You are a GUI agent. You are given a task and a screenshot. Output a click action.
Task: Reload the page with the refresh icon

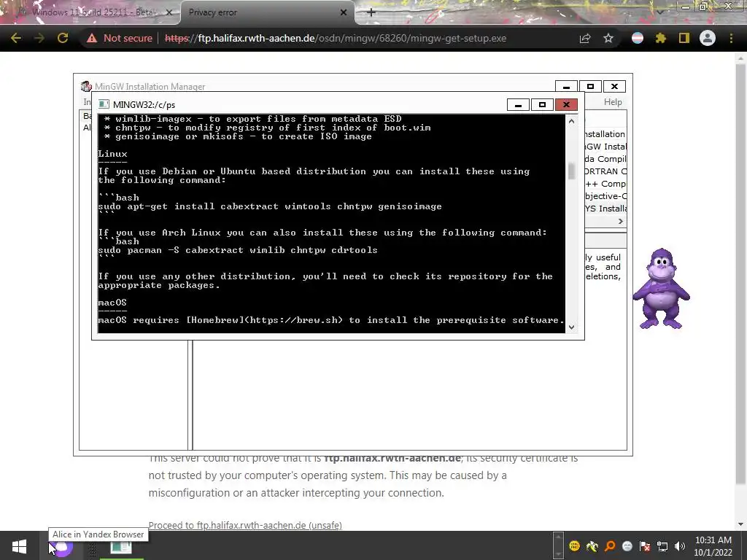(63, 38)
